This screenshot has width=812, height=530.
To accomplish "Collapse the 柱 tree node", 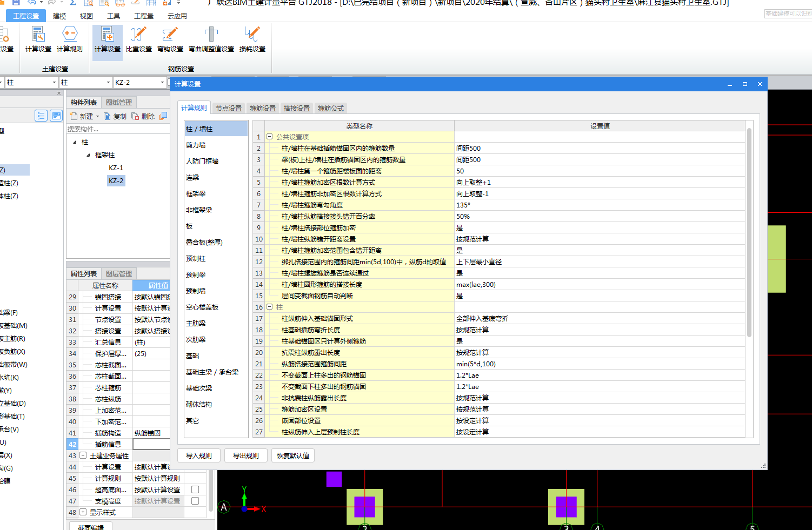I will pyautogui.click(x=75, y=142).
